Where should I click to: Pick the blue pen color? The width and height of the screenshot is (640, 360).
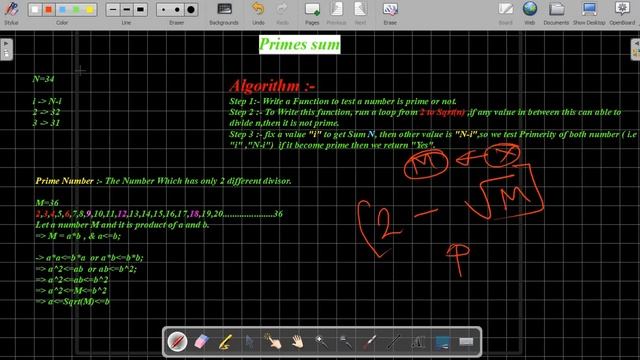coord(62,9)
